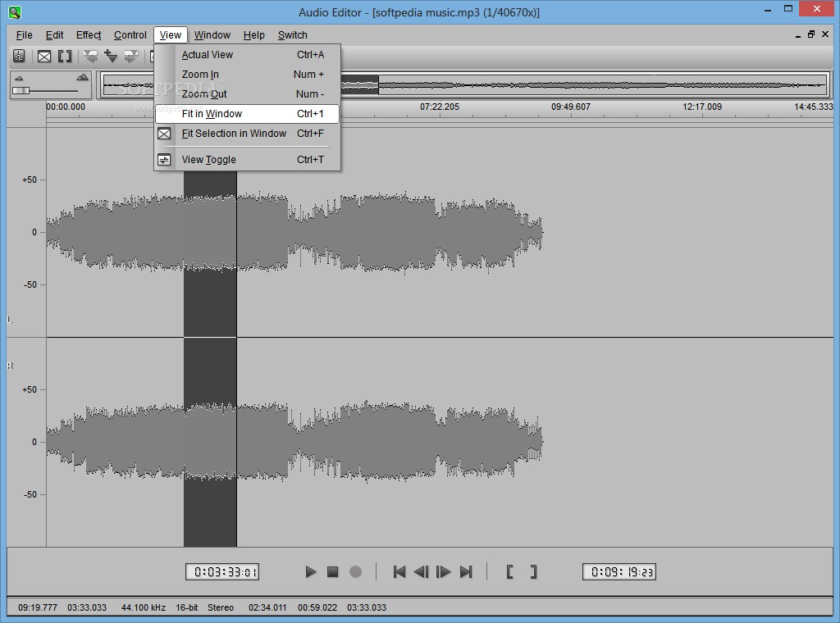Viewport: 840px width, 623px height.
Task: Click 09:19.777 in the status bar
Action: [38, 607]
